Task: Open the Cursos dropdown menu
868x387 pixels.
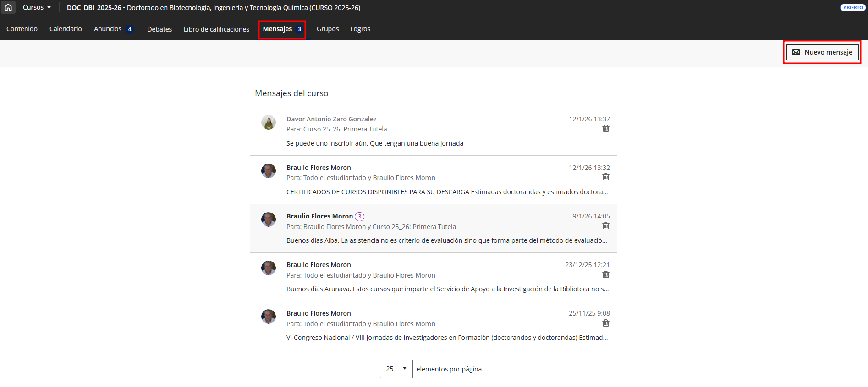Action: (37, 7)
